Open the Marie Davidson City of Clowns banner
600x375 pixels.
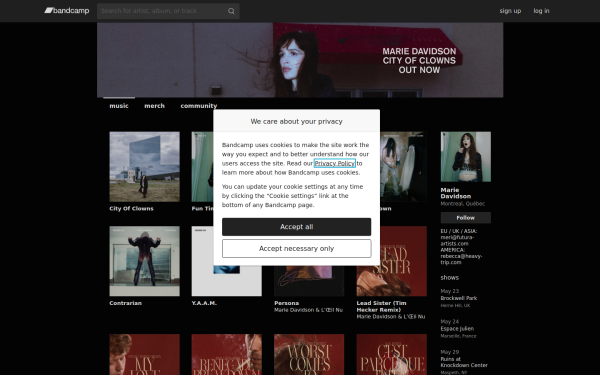pos(300,60)
